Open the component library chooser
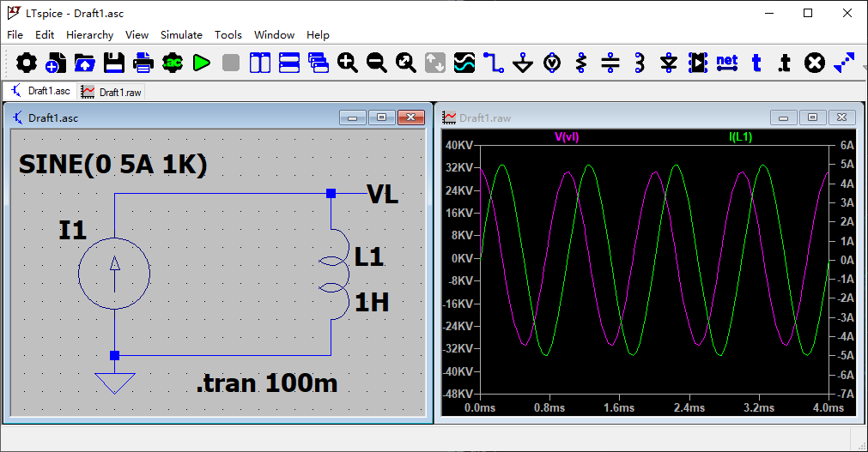868x452 pixels. click(x=698, y=63)
